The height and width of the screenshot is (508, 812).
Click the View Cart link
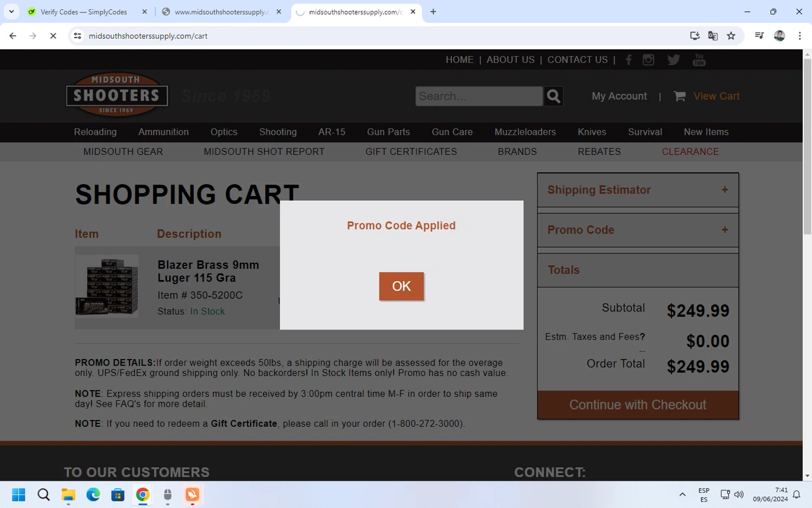pyautogui.click(x=717, y=96)
